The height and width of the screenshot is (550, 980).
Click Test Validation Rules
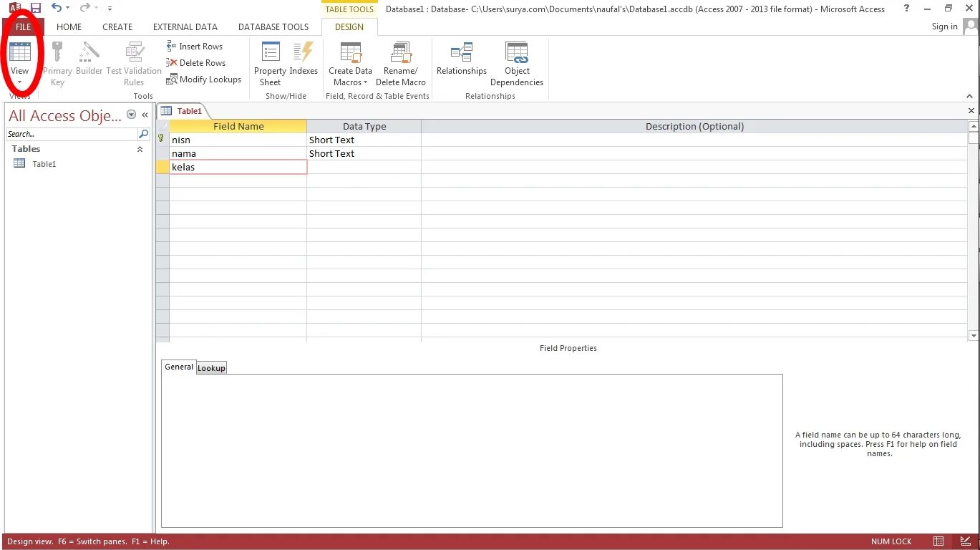[x=134, y=64]
